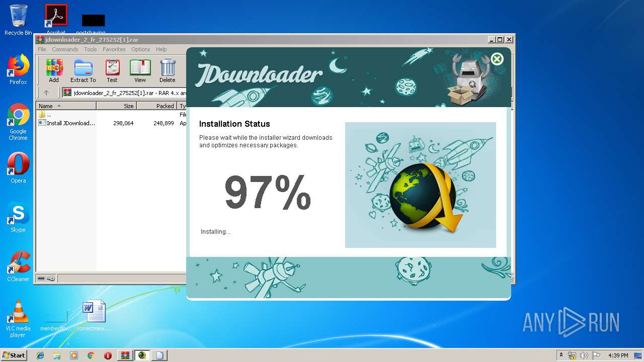Open the Help menu in WinRAR
The image size is (644, 362).
pos(161,49)
